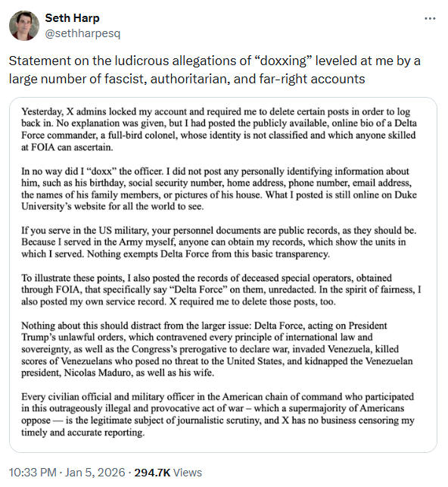Click "timely and accurate reporting" closing line
448x487 pixels.
click(82, 432)
